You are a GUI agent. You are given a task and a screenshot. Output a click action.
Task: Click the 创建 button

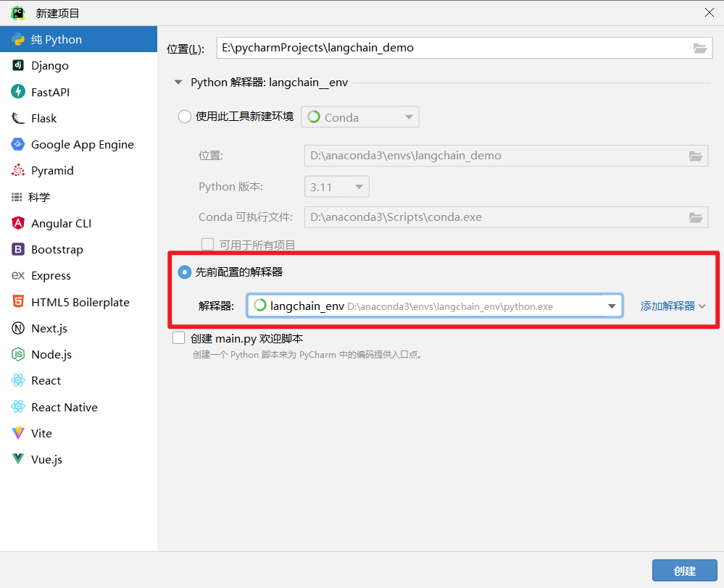coord(685,571)
